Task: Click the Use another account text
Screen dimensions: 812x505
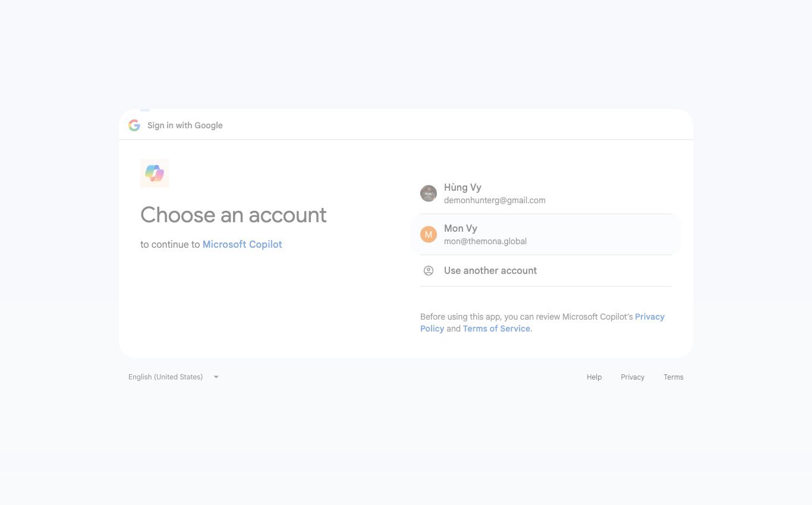Action: coord(490,270)
